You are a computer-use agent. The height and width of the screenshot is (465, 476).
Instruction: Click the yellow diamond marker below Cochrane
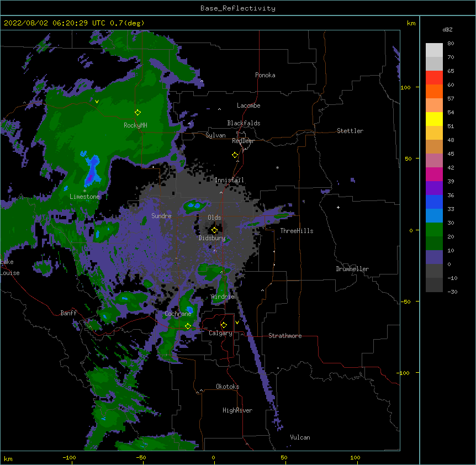188,326
